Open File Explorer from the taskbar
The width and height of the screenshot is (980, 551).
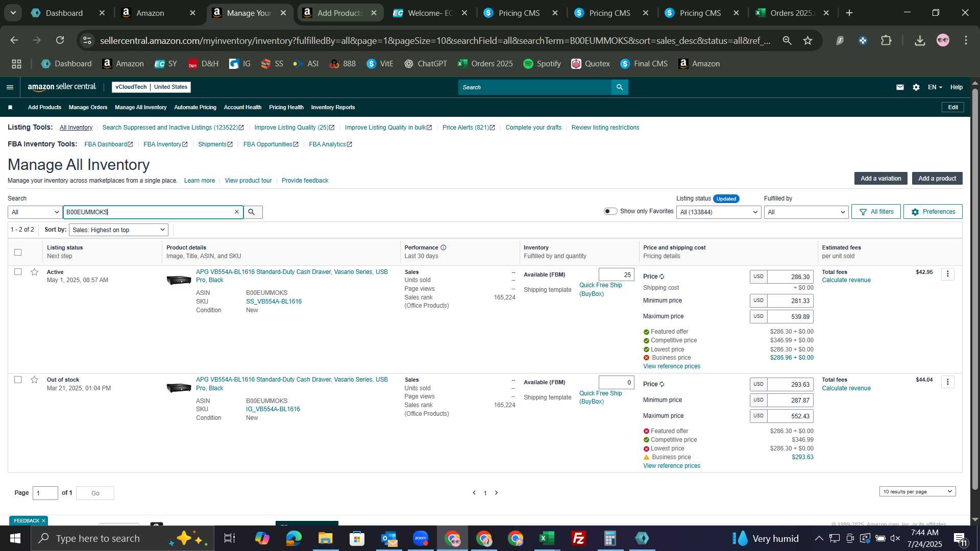tap(326, 538)
